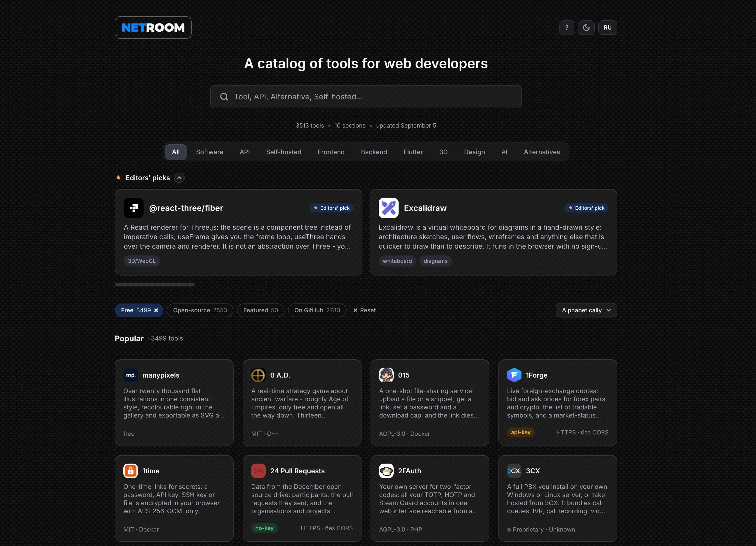Click the 2FAuth logo icon
This screenshot has width=756, height=546.
coord(386,471)
